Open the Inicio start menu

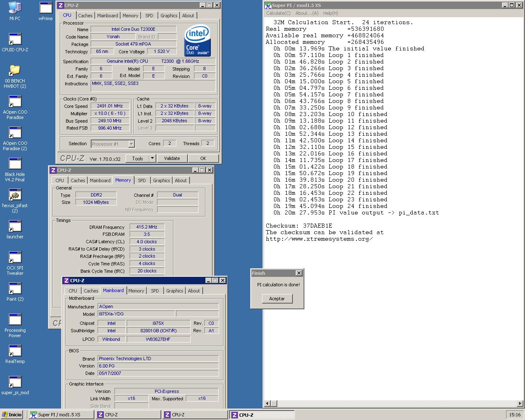12,415
